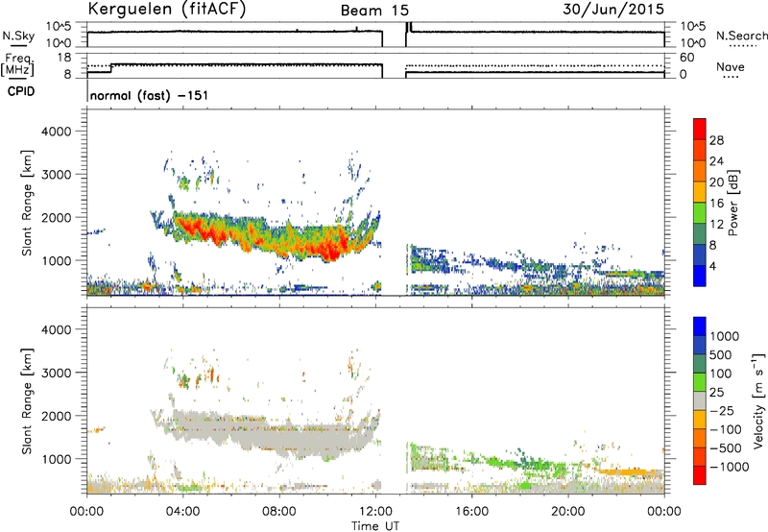
Task: Click the "Kerguelen (fitACF)" plot title
Action: pyautogui.click(x=166, y=10)
